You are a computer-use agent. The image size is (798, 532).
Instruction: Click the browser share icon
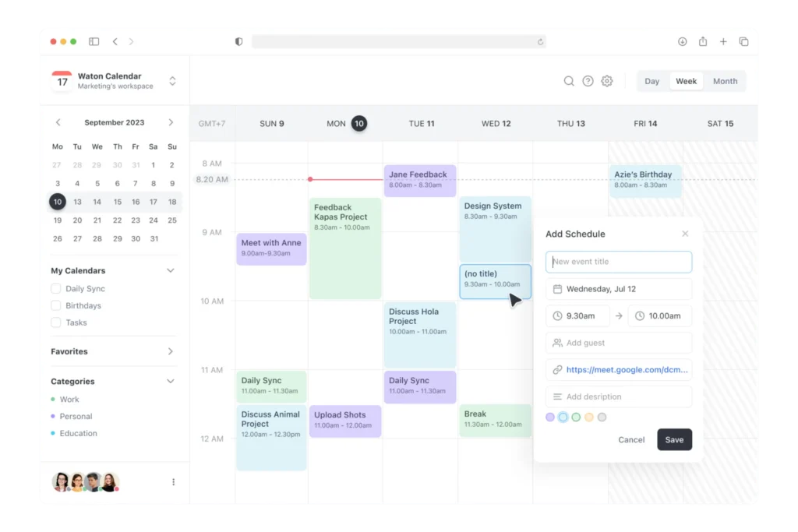pyautogui.click(x=703, y=41)
